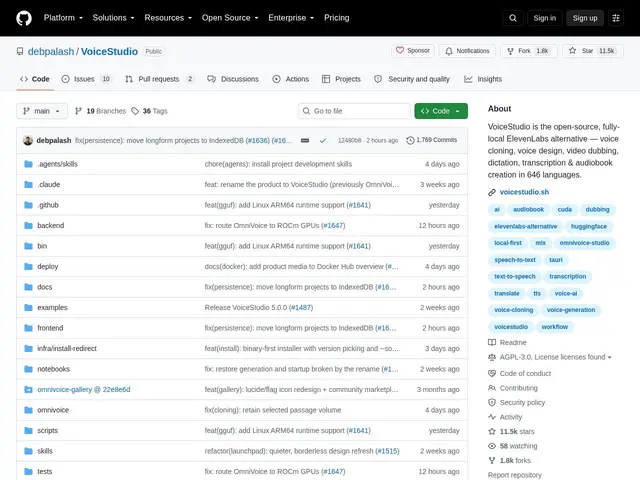Expand the AGPL-3.0 License dropdown
Screen dimensions: 640x480
[550, 357]
